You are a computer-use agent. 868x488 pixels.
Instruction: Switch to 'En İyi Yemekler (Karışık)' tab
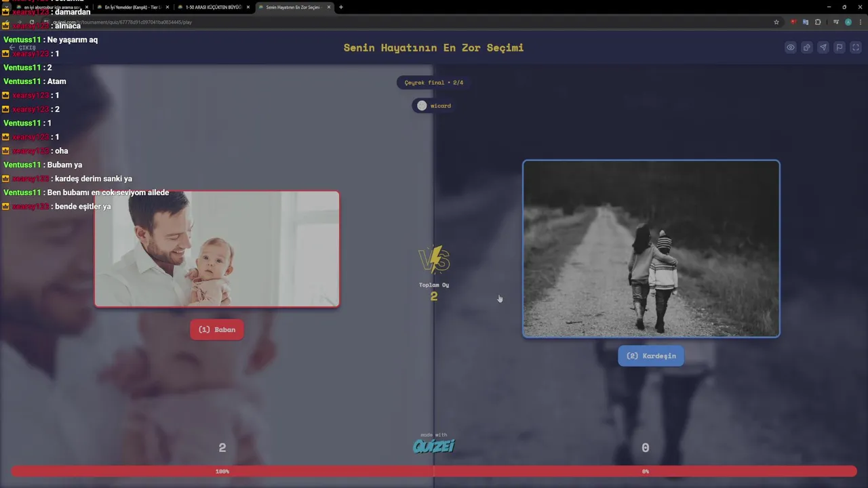click(x=132, y=7)
